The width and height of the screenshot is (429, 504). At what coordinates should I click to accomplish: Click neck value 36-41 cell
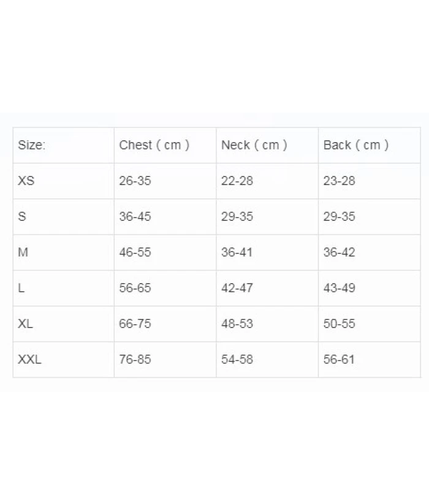pyautogui.click(x=237, y=252)
